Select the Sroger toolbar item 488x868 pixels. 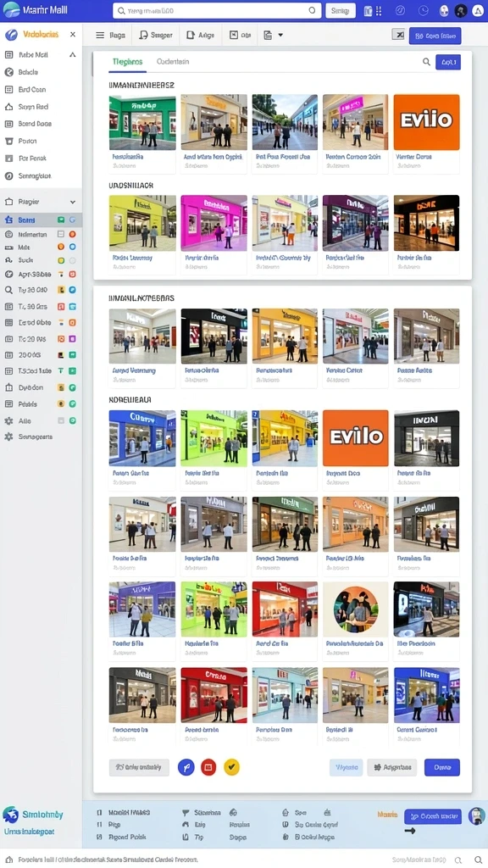[x=156, y=35]
